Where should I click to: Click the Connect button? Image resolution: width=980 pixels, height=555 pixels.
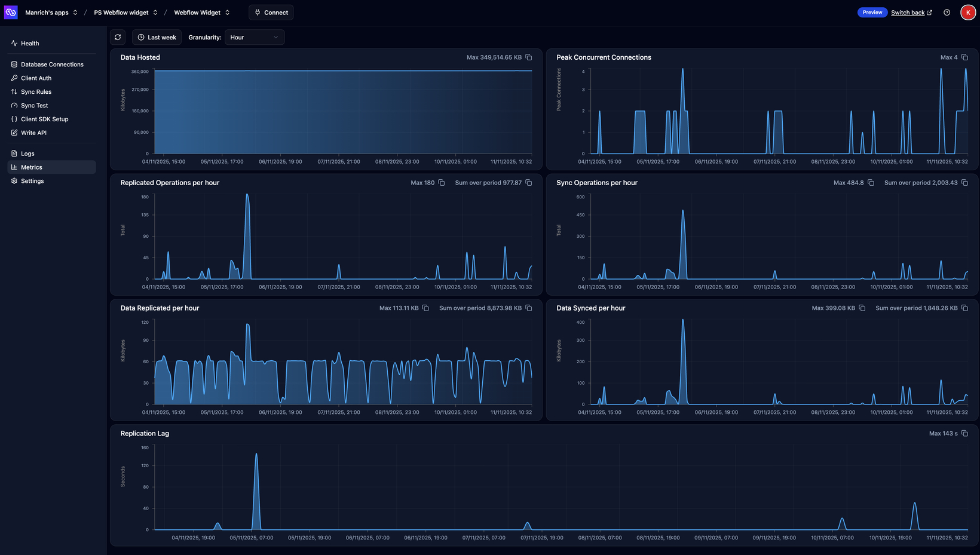[x=271, y=13]
